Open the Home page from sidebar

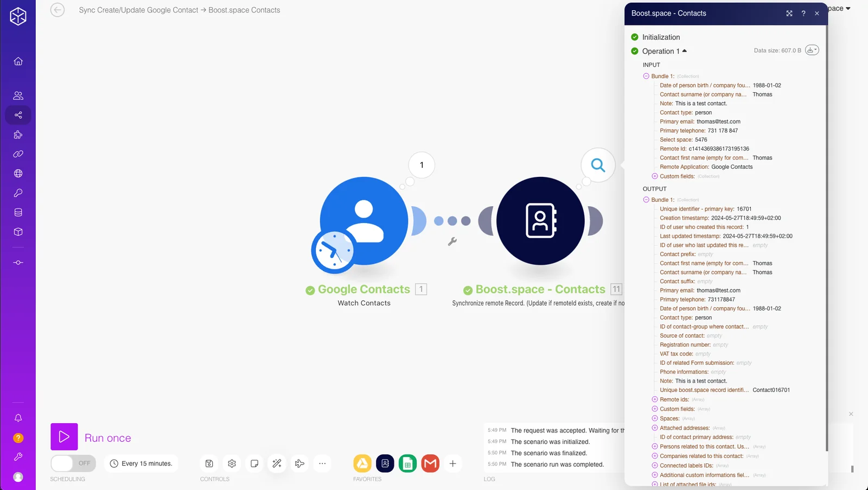(18, 61)
